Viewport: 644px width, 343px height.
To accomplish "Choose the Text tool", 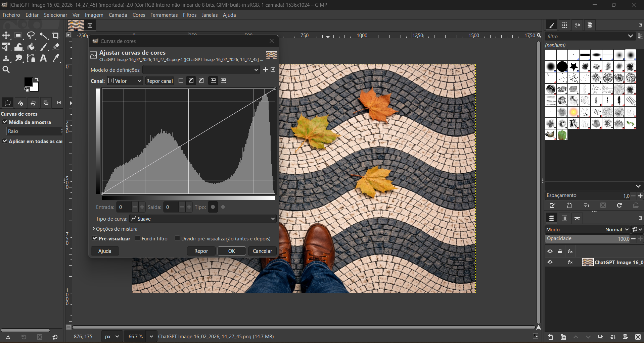I will point(43,58).
